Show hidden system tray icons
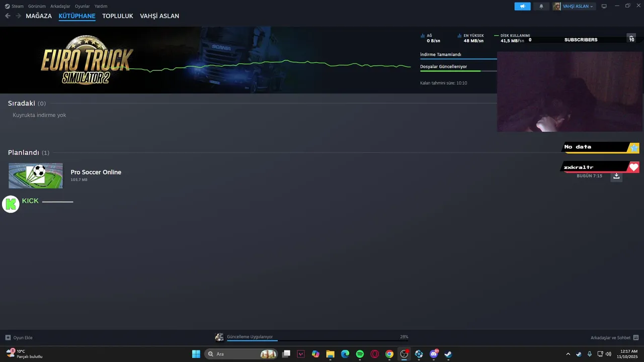This screenshot has width=644, height=362. coord(568,354)
